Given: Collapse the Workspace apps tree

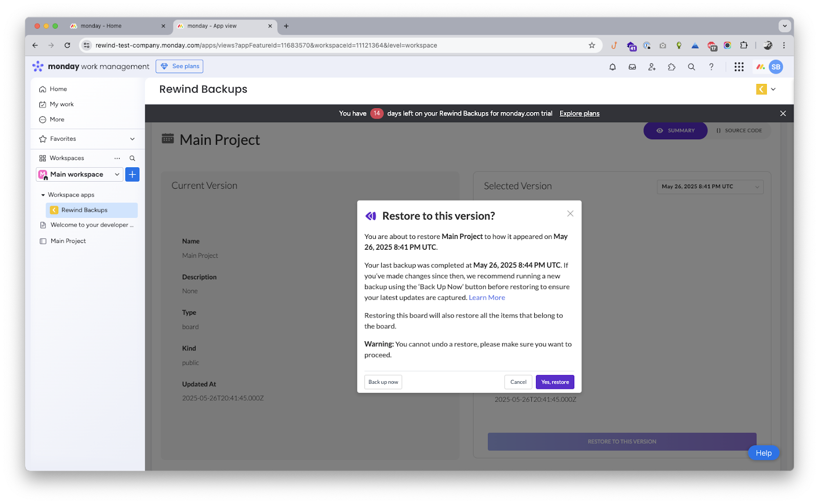Looking at the screenshot, I should pos(43,195).
